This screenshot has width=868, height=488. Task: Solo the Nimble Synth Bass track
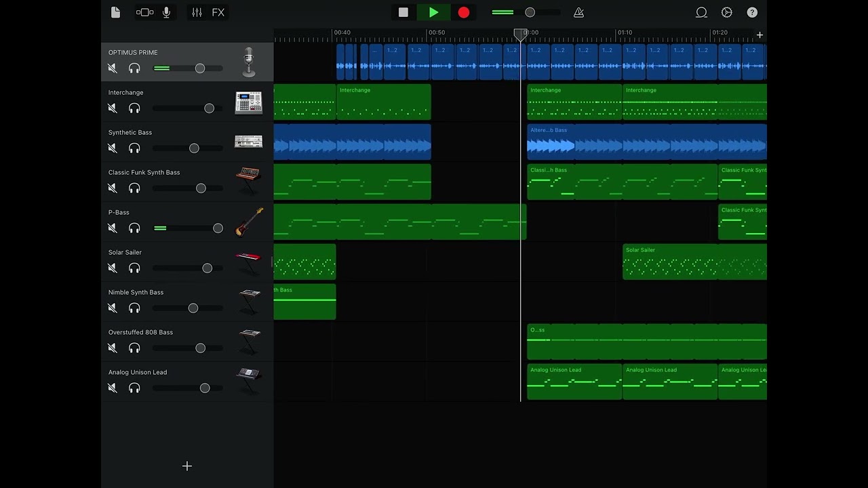coord(134,308)
